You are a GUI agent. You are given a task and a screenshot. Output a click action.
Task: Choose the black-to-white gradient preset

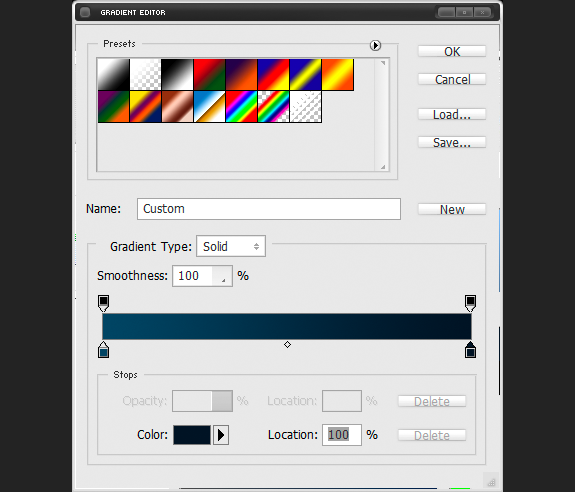tap(177, 74)
